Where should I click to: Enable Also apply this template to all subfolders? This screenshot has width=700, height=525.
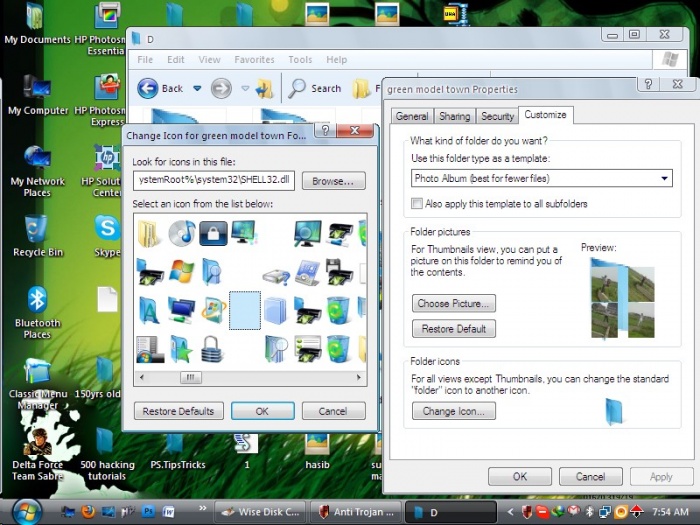click(417, 204)
